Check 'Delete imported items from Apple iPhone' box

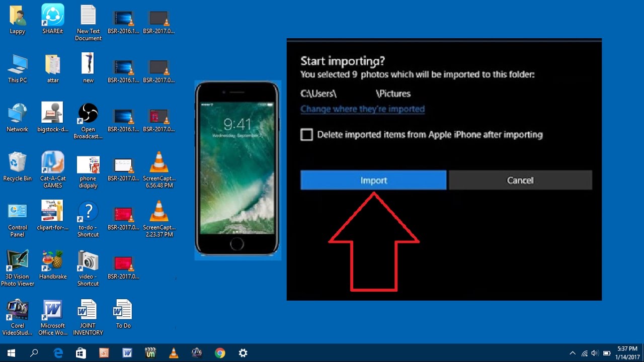[306, 135]
